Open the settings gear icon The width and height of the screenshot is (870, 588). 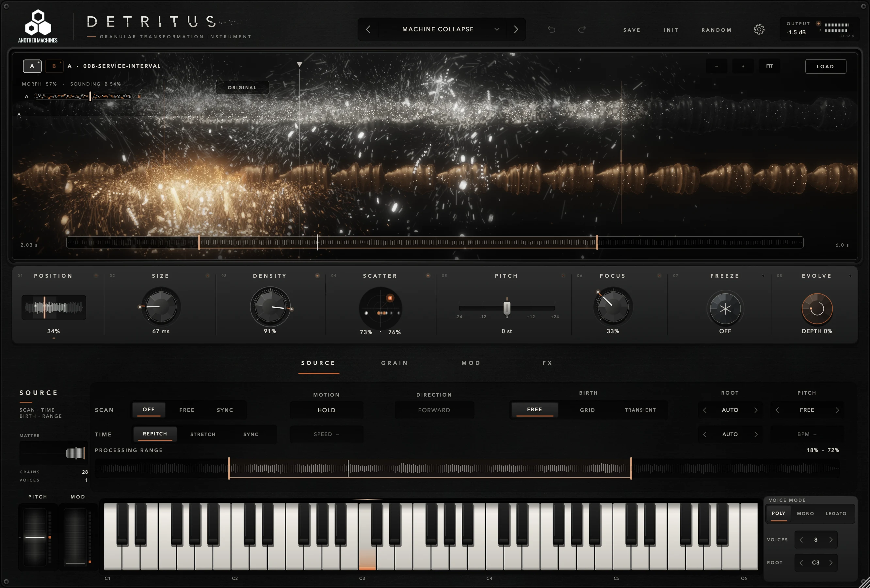click(759, 29)
